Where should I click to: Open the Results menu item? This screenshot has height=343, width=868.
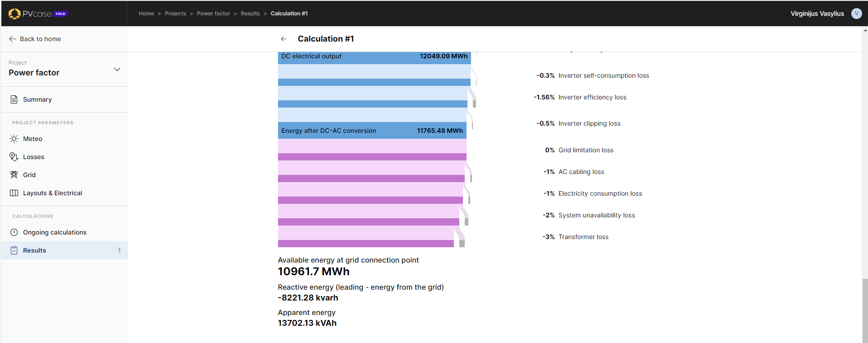pos(34,250)
